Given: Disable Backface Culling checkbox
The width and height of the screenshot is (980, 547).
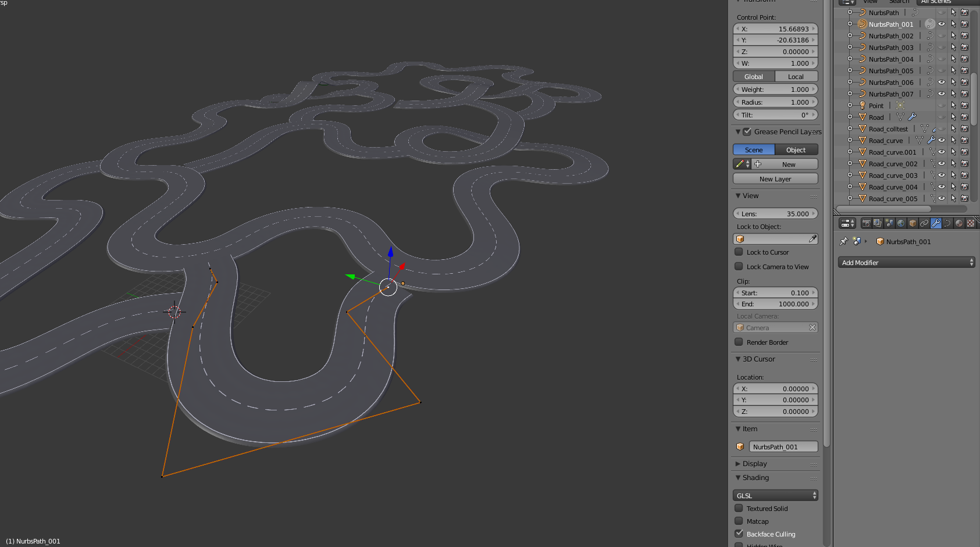Looking at the screenshot, I should pyautogui.click(x=739, y=534).
